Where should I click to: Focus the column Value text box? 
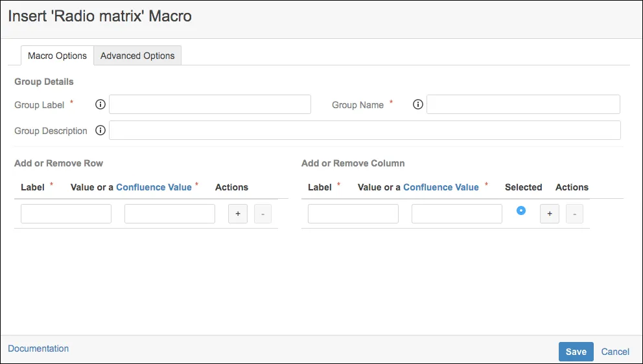(457, 214)
